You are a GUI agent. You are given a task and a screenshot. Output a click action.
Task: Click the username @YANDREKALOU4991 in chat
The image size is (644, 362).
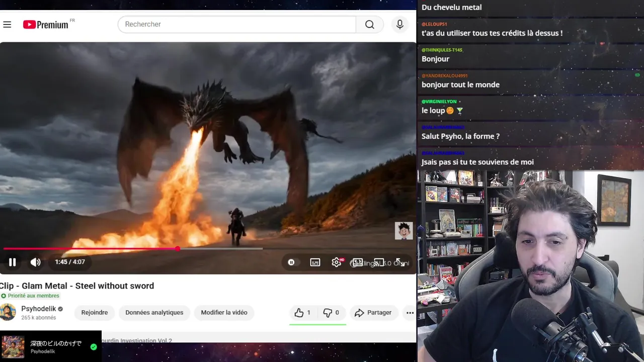[x=444, y=75]
